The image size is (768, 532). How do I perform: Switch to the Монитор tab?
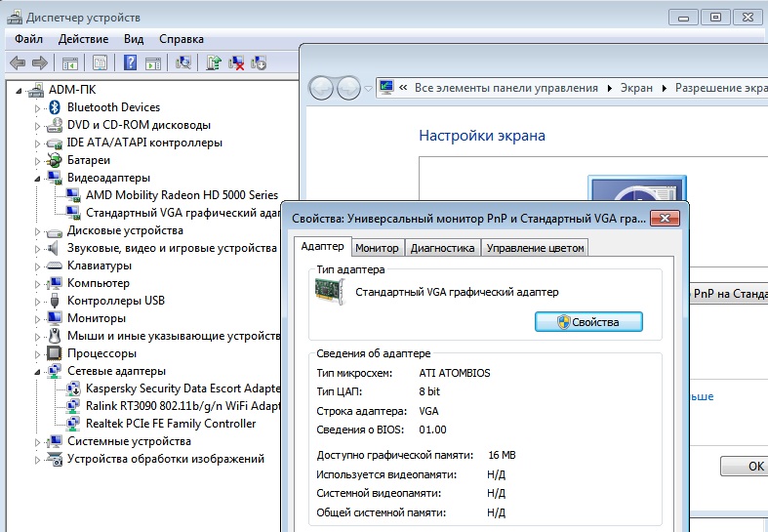[376, 248]
